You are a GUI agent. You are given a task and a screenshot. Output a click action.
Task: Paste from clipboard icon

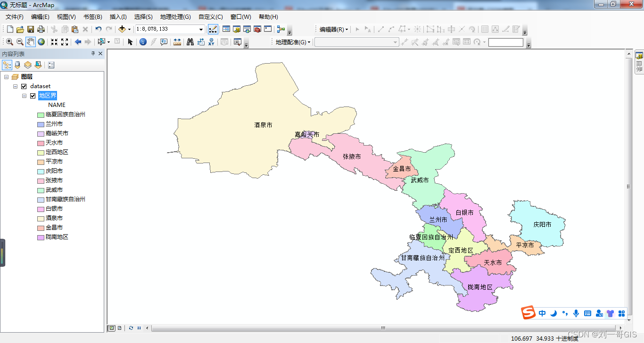coord(75,29)
